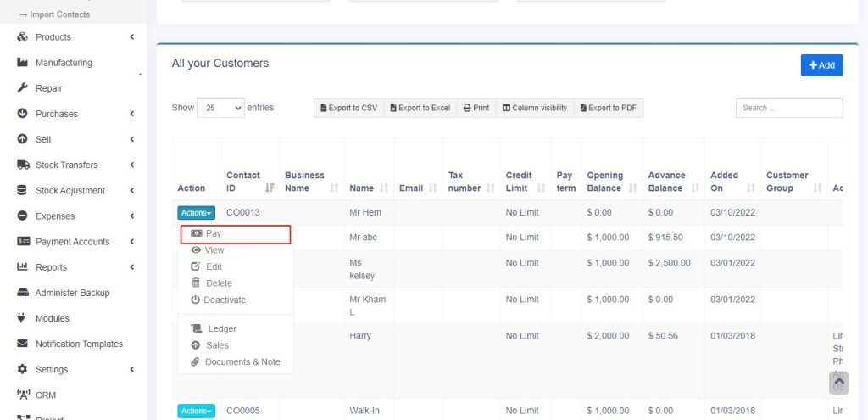The height and width of the screenshot is (420, 868).
Task: Click the customer Search input field
Action: (788, 108)
